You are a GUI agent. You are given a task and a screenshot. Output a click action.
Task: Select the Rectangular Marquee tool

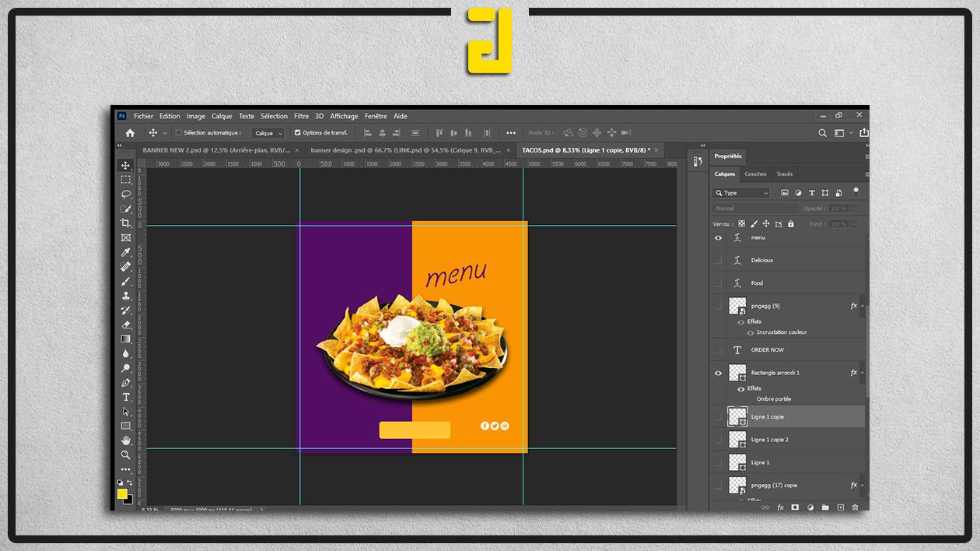pos(125,180)
